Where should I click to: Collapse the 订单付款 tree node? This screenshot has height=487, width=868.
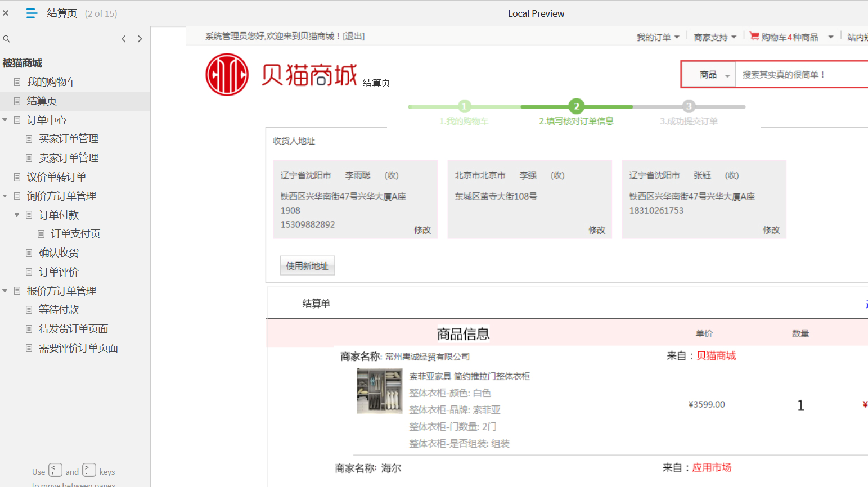coord(17,215)
